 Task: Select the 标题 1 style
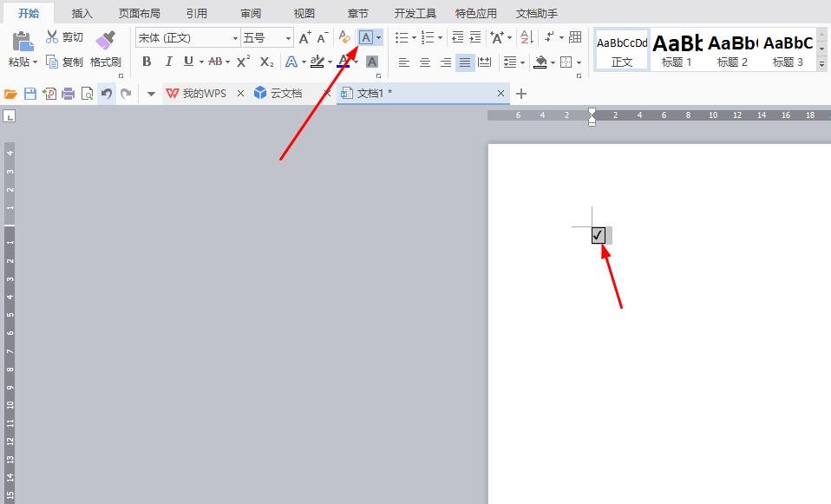(677, 49)
